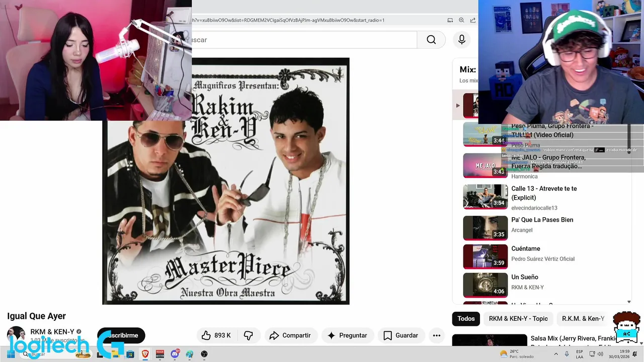
Task: Open ME JALO video thumbnail
Action: pos(486,165)
